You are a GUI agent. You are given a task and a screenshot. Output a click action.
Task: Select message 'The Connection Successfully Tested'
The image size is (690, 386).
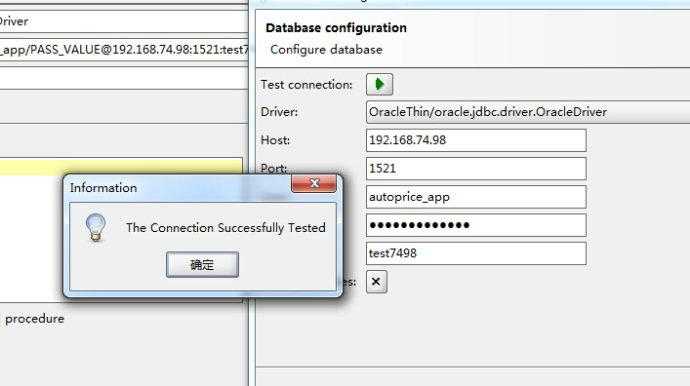[x=226, y=228]
